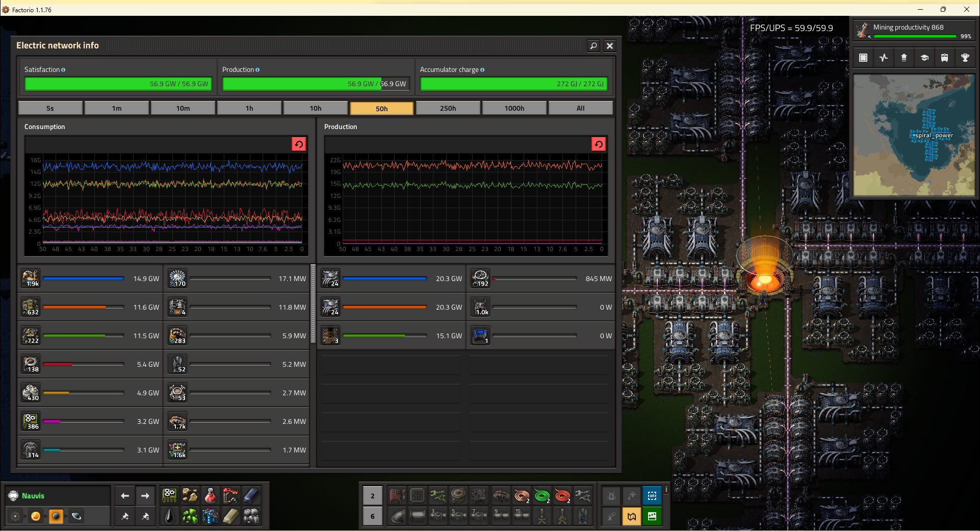Screen dimensions: 980x531
Task: Click the Accumulator charge progress bar
Action: pyautogui.click(x=514, y=84)
